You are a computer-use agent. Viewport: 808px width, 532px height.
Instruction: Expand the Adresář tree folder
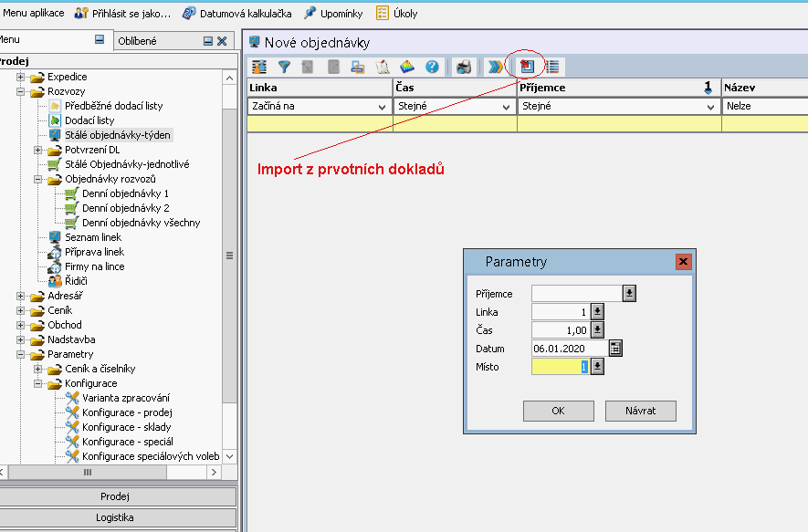[x=21, y=296]
